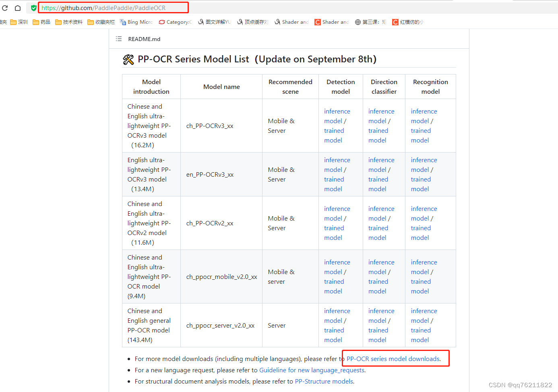Screen dimensions: 558x392
Task: Click the description cell mentioning (16.2M)
Action: pyautogui.click(x=151, y=126)
